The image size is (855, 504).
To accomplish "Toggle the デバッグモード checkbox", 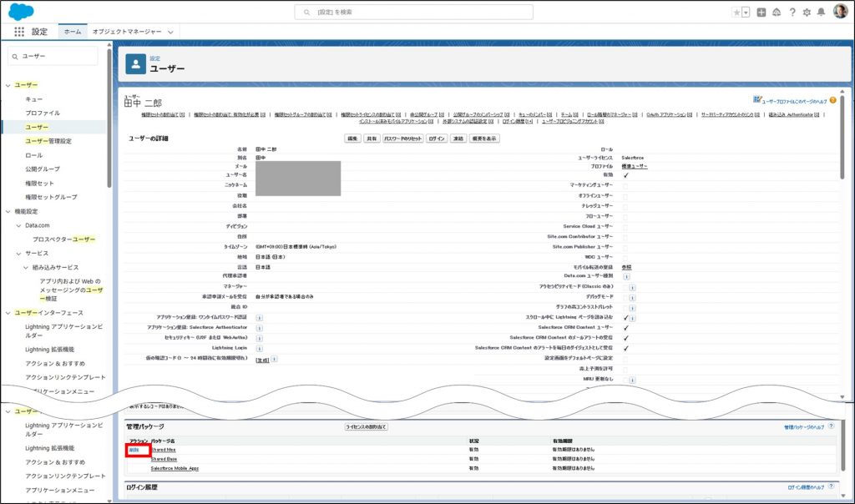I will click(x=625, y=297).
